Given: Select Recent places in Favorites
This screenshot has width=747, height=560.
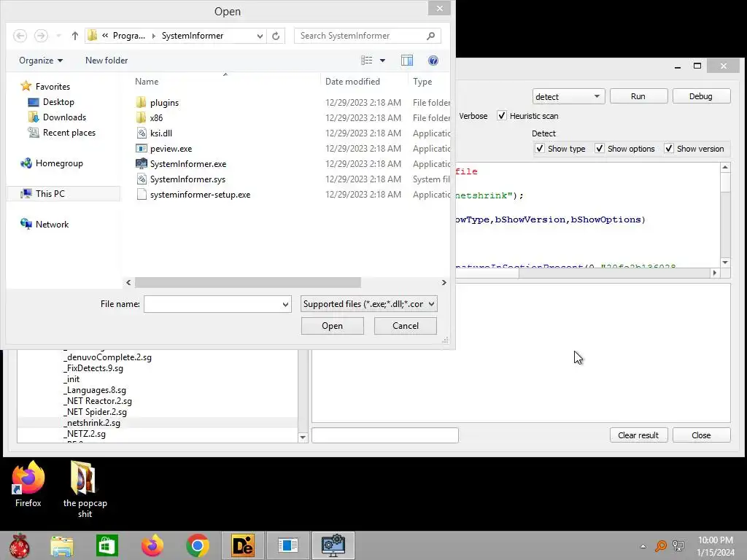Looking at the screenshot, I should click(69, 133).
